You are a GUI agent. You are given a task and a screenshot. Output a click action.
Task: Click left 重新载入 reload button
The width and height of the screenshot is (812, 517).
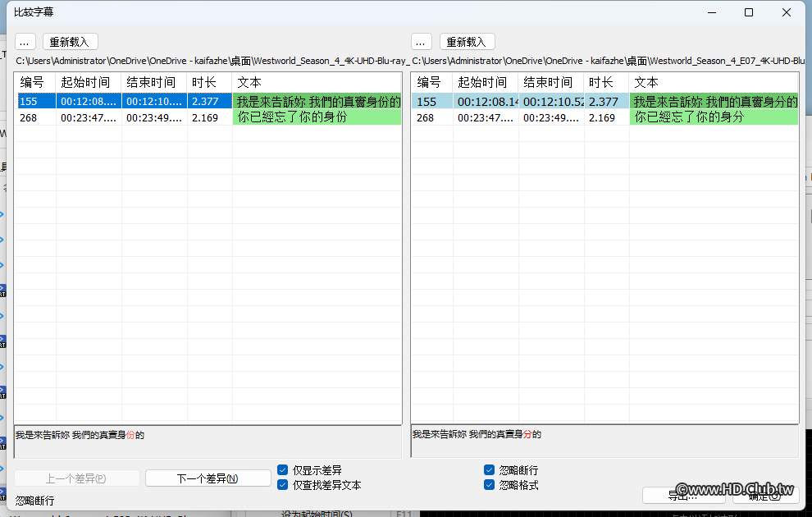pos(70,42)
